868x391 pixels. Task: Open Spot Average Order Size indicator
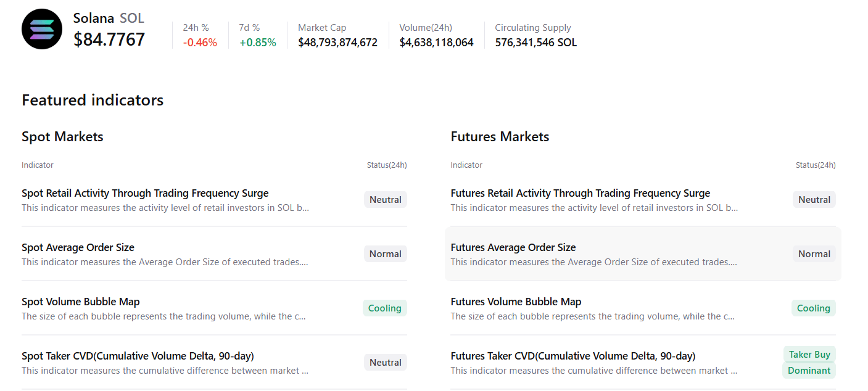(214, 254)
